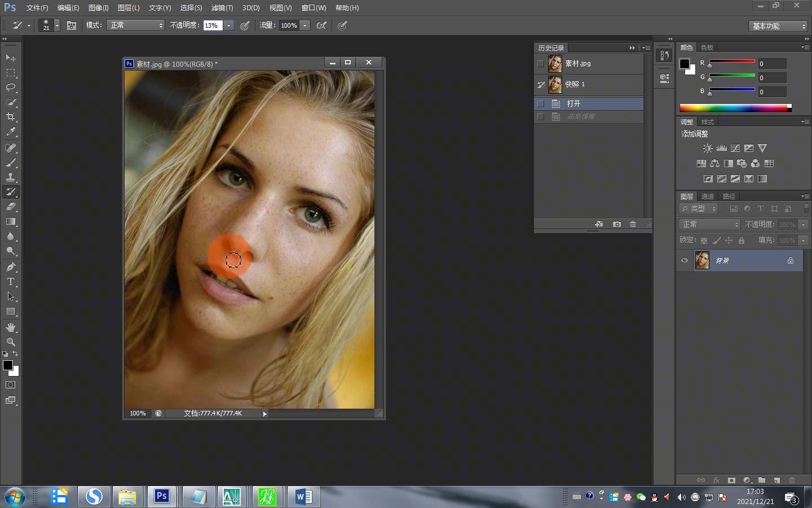Click the opacity 13% input field

point(213,25)
